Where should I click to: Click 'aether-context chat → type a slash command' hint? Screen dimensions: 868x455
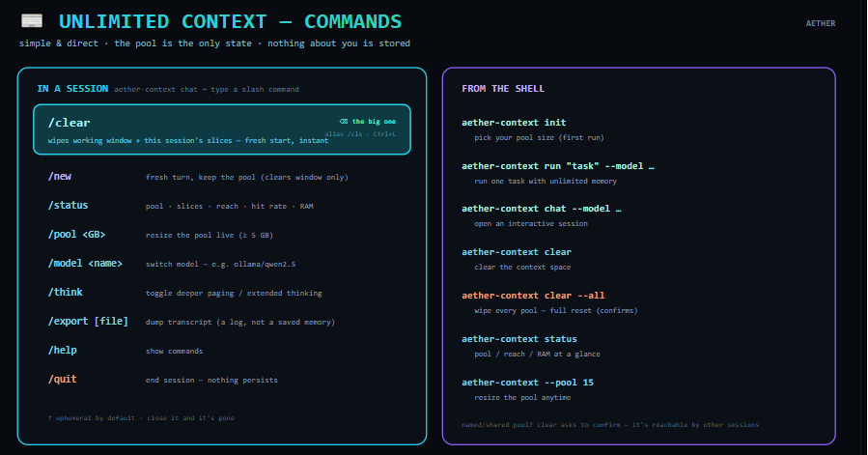[207, 89]
